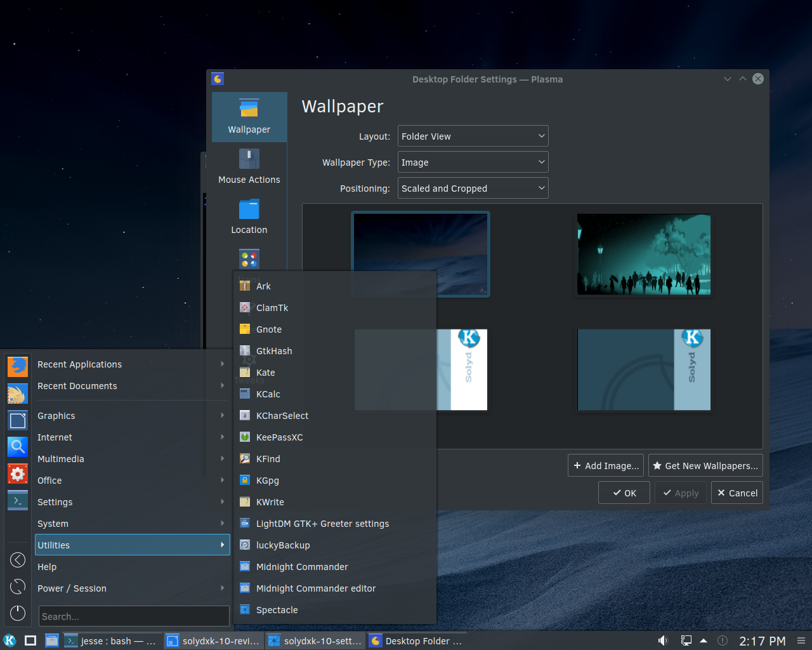This screenshot has height=650, width=812.
Task: Click Help in the launcher menu
Action: click(132, 567)
